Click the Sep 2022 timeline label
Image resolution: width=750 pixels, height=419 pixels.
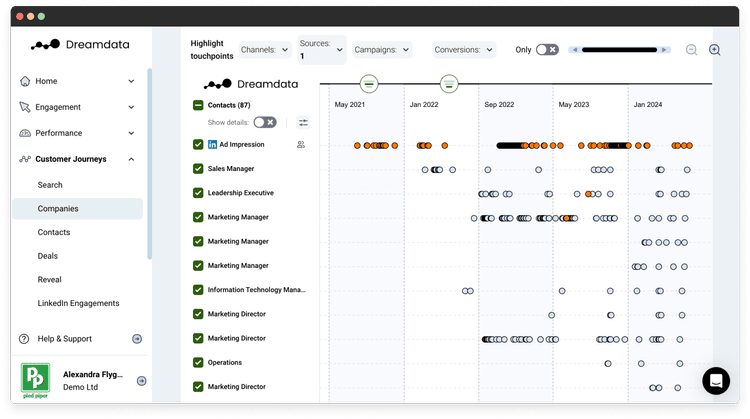click(499, 105)
